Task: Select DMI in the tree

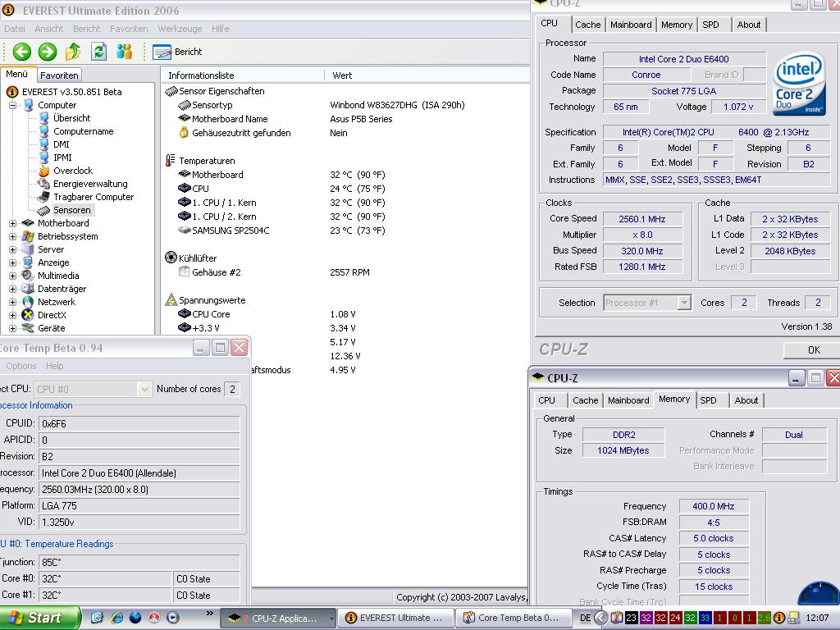Action: coord(61,144)
